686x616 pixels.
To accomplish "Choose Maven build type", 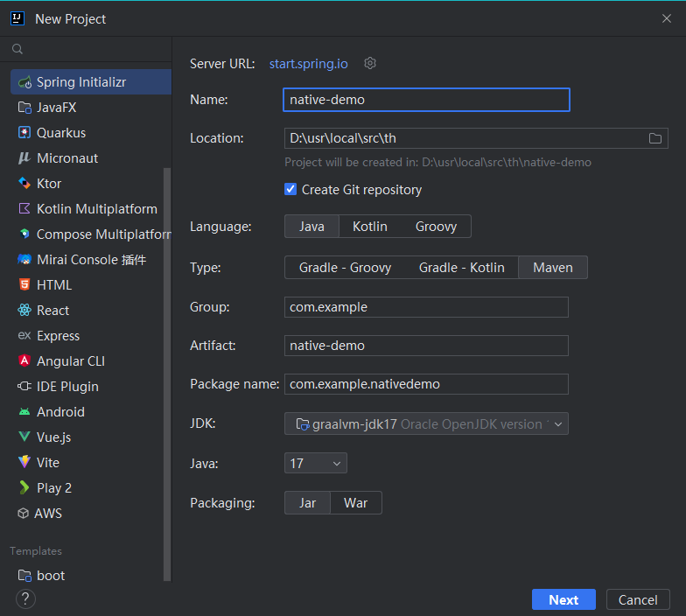I will pos(553,268).
